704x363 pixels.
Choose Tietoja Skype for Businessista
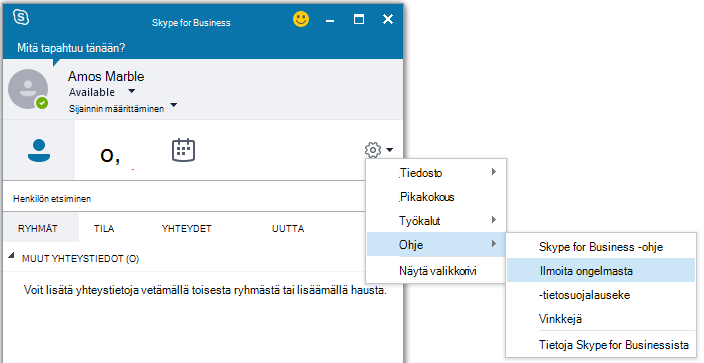tap(601, 345)
